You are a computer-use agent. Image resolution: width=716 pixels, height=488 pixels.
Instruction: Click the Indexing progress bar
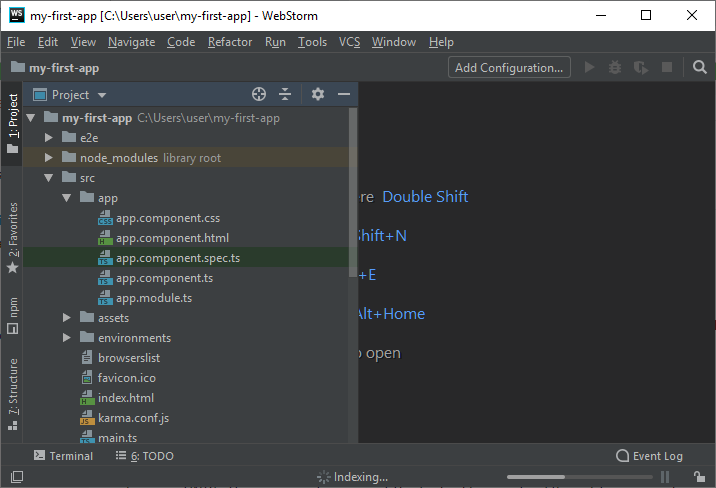[580, 477]
